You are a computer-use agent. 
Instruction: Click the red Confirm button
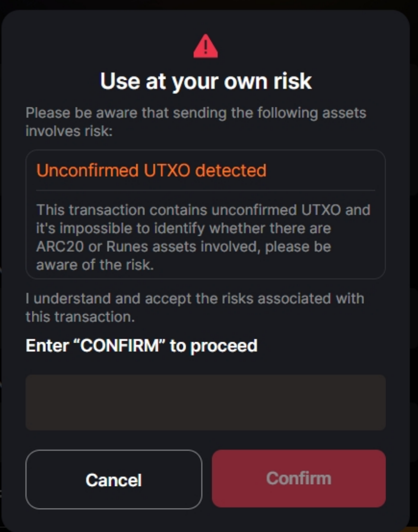(x=299, y=479)
